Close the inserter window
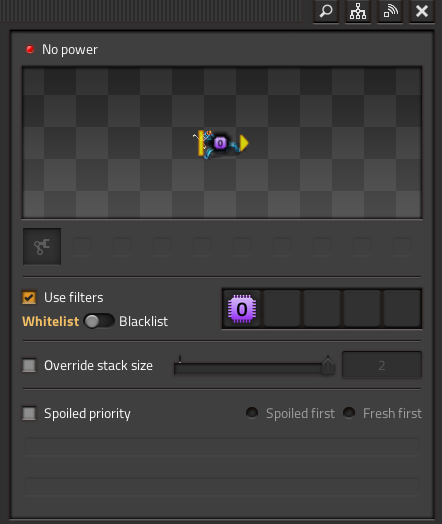Viewport: 442px width, 524px height. point(422,11)
